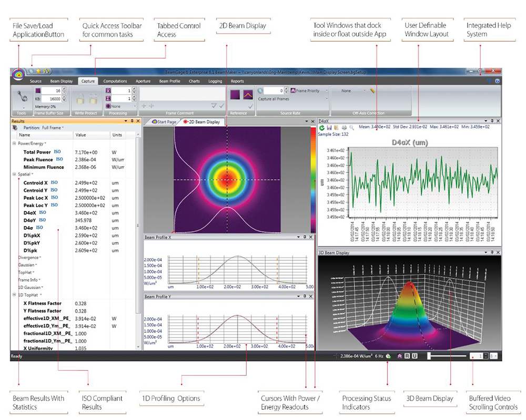Click the save icon in the D4σX chart toolbar
The width and height of the screenshot is (526, 420).
coord(329,127)
